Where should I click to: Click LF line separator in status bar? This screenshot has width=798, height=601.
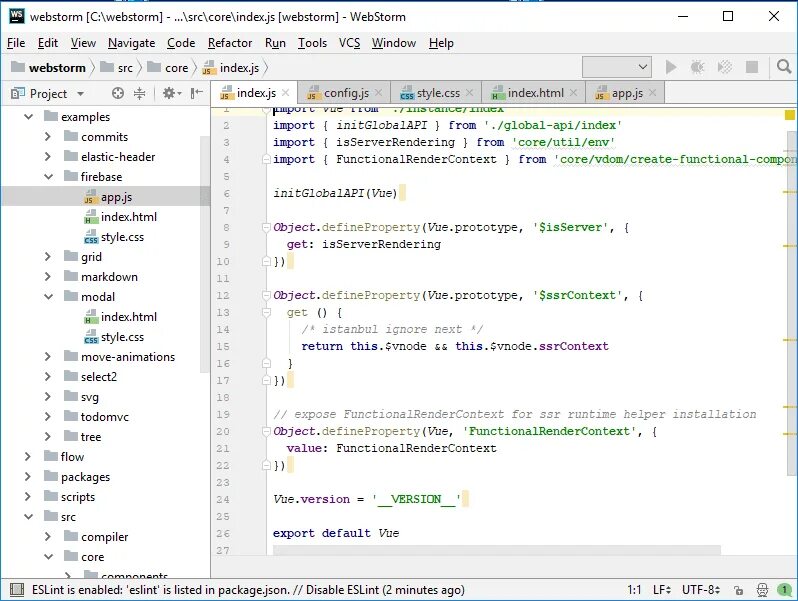(x=662, y=590)
